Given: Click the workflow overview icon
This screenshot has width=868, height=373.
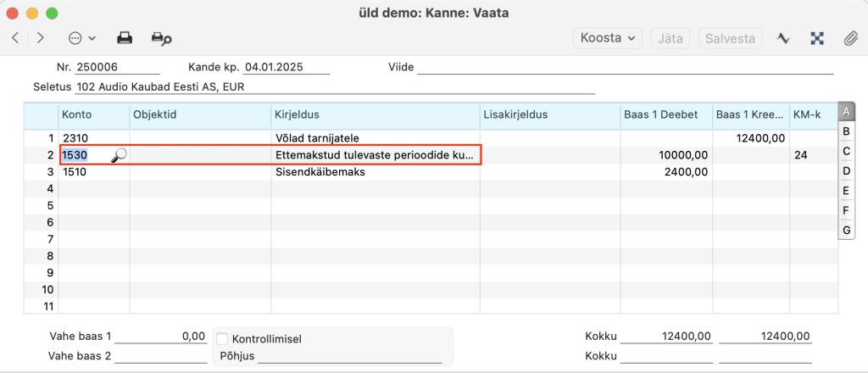Looking at the screenshot, I should (817, 38).
